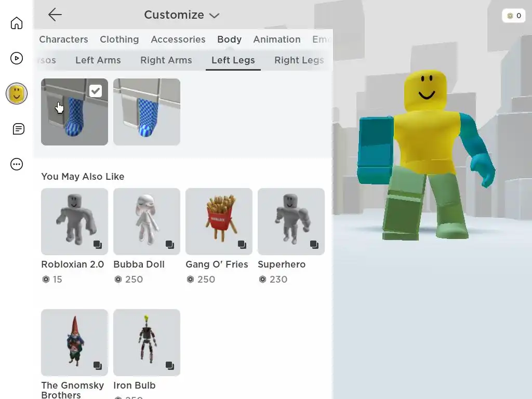This screenshot has height=399, width=532.
Task: Switch to the Animation tab
Action: click(x=277, y=39)
